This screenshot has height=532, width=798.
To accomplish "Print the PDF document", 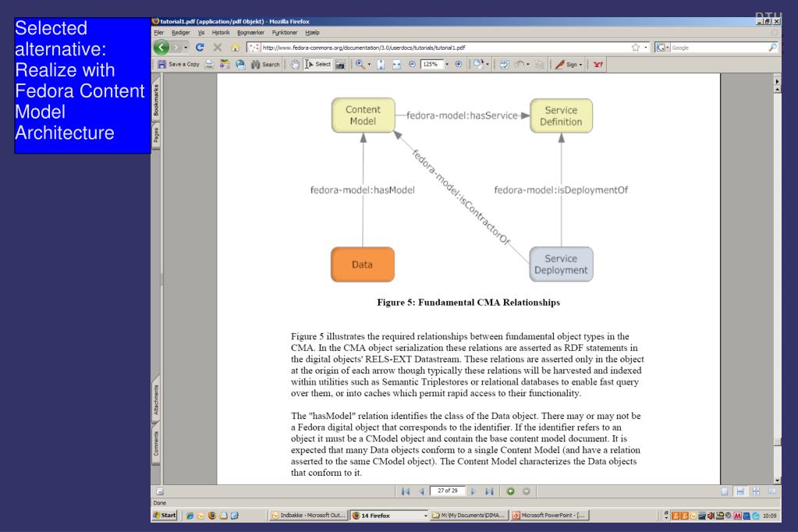I will pos(209,65).
